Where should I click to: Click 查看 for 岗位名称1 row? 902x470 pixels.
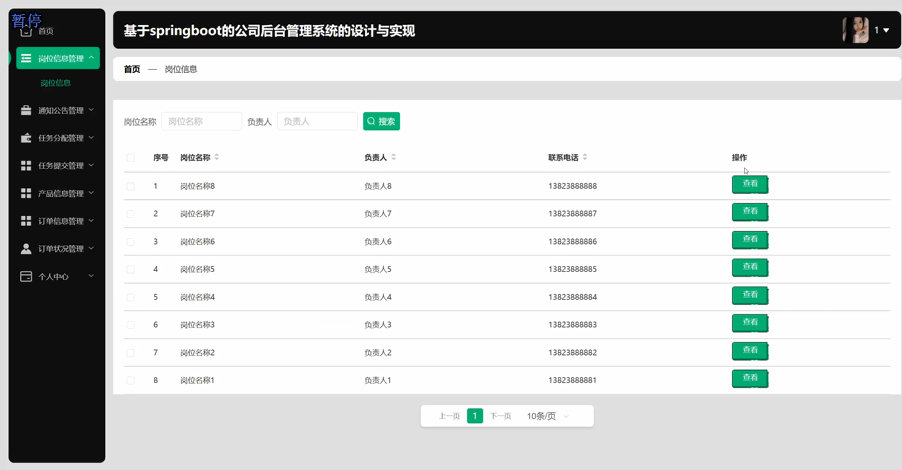(x=750, y=379)
